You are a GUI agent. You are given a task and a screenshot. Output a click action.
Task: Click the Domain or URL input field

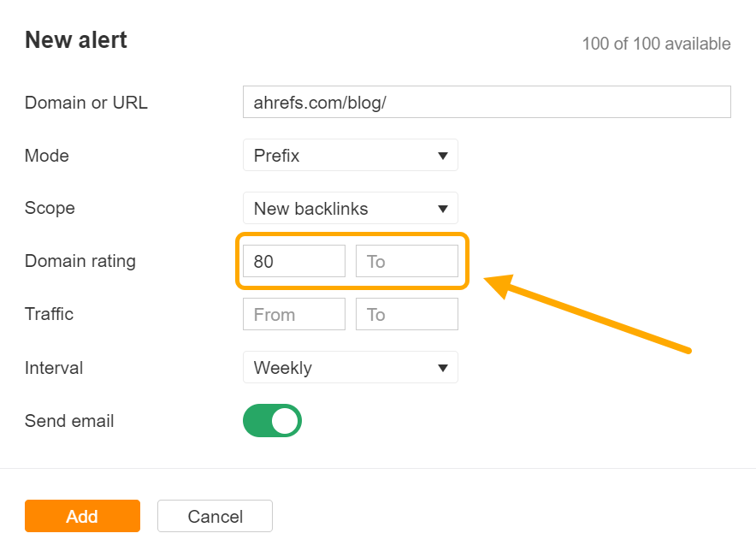coord(486,102)
